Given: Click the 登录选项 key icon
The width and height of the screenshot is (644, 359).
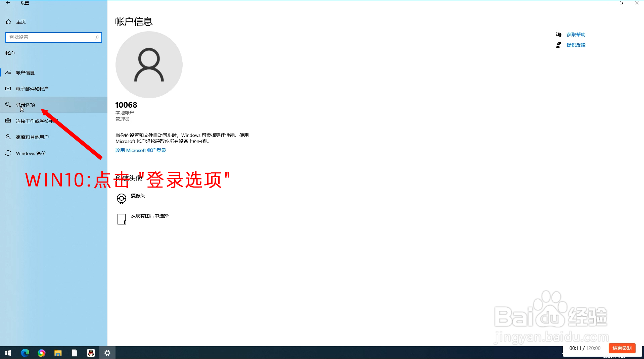Looking at the screenshot, I should (8, 105).
